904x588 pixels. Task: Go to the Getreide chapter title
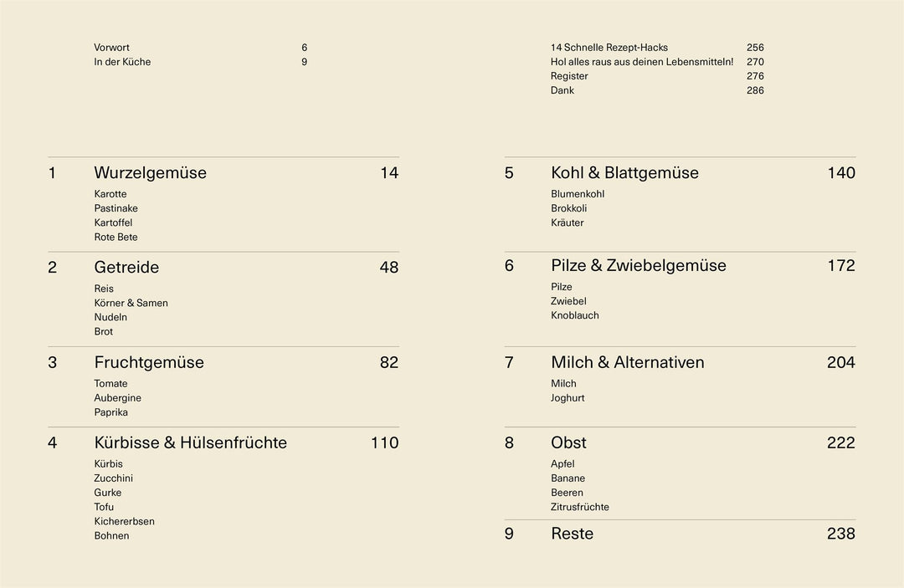point(126,268)
